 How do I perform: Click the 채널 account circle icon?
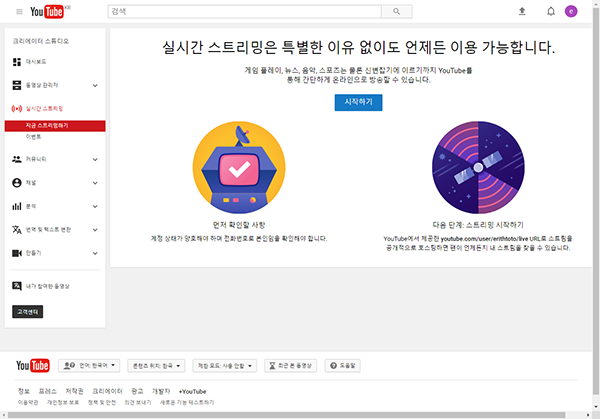pyautogui.click(x=17, y=183)
